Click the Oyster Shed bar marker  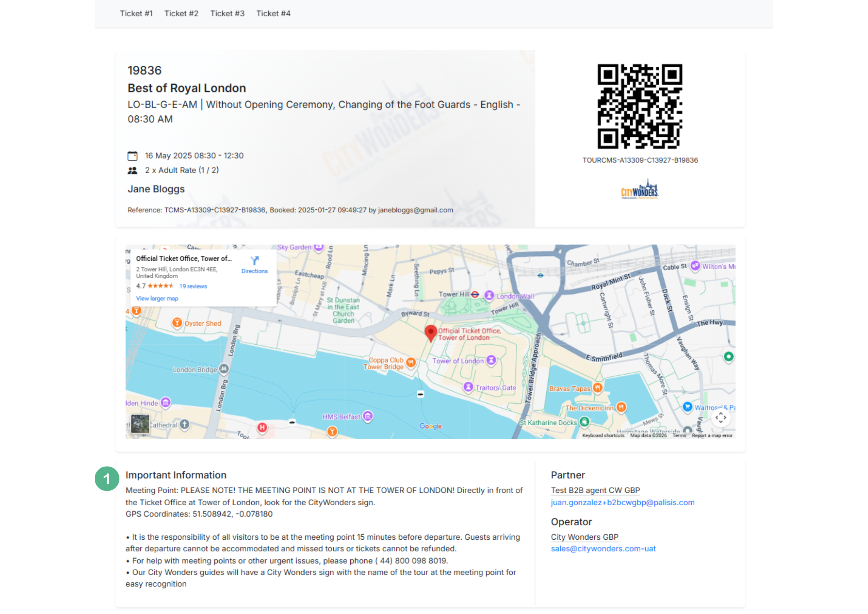177,323
